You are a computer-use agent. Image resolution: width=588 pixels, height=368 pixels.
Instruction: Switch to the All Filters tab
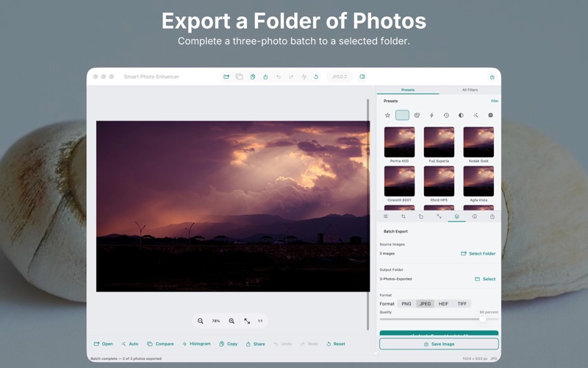[x=470, y=90]
